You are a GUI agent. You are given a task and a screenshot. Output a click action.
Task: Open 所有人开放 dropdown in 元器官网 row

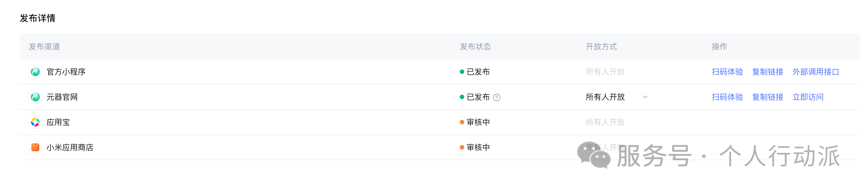[605, 97]
